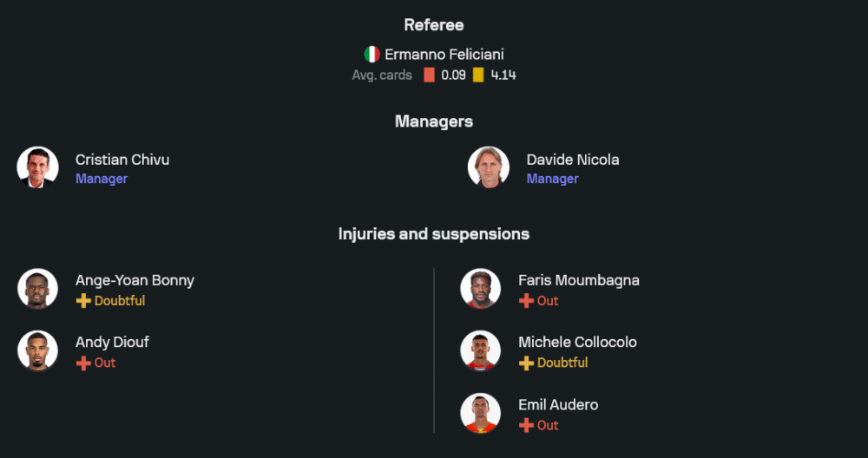
Task: Click the yellow card icon in Avg. cards
Action: click(478, 75)
